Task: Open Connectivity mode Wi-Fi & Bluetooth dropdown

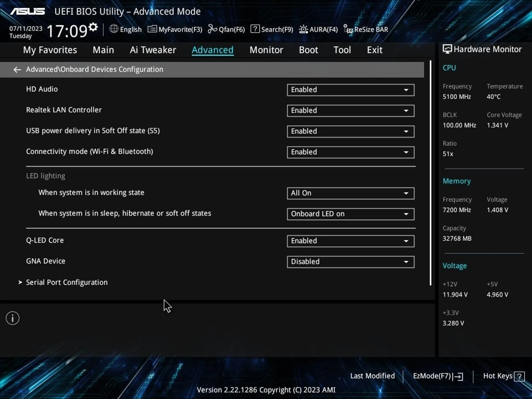Action: 351,152
